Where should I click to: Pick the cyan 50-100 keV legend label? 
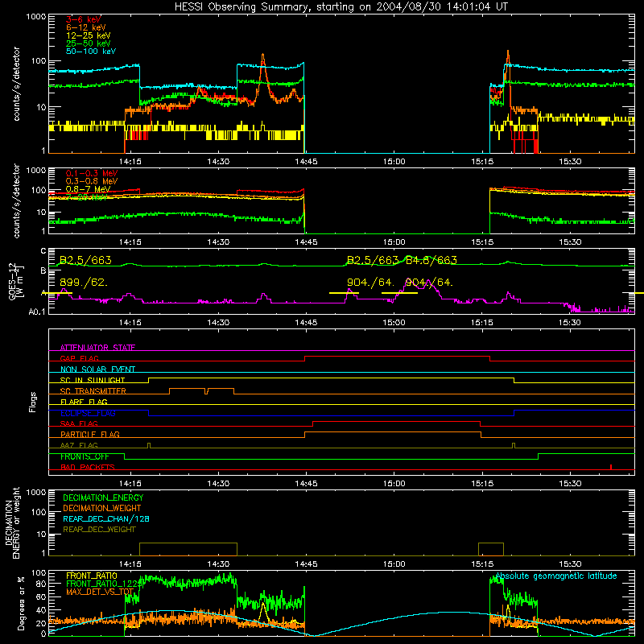click(91, 52)
